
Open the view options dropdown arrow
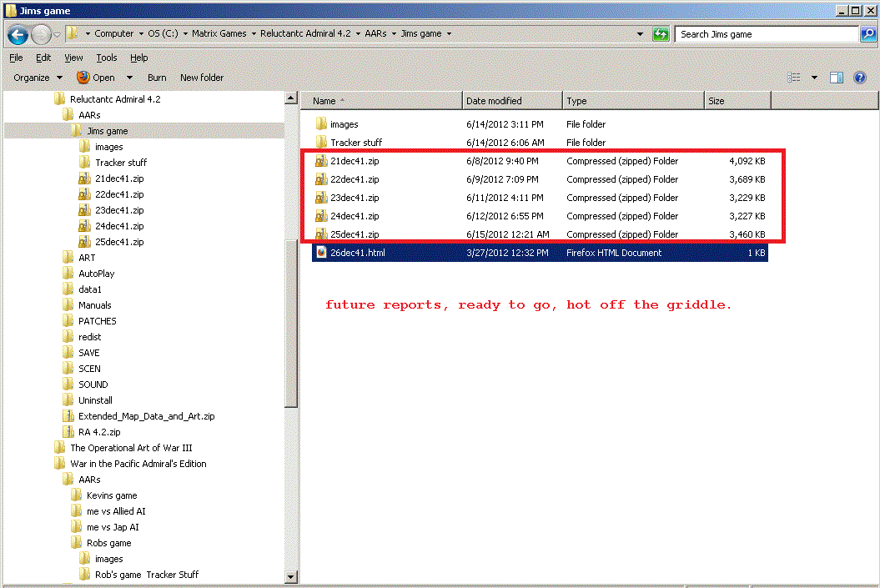[x=814, y=78]
